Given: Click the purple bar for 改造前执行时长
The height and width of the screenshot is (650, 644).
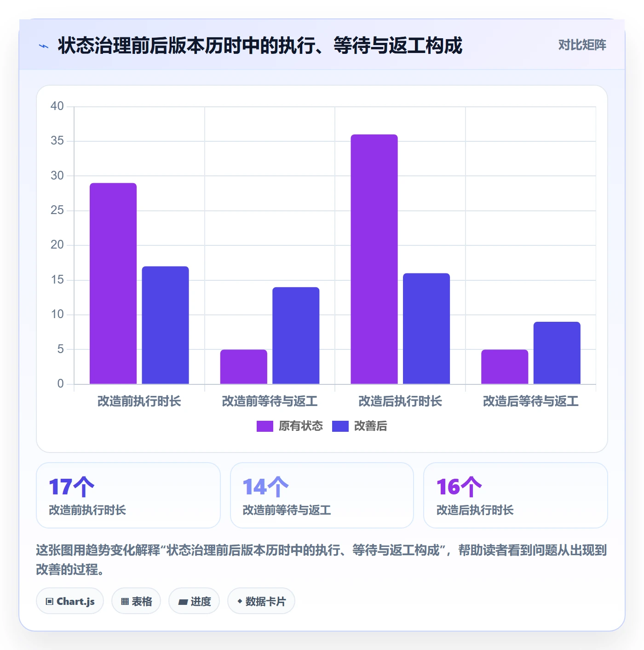Looking at the screenshot, I should click(x=113, y=284).
